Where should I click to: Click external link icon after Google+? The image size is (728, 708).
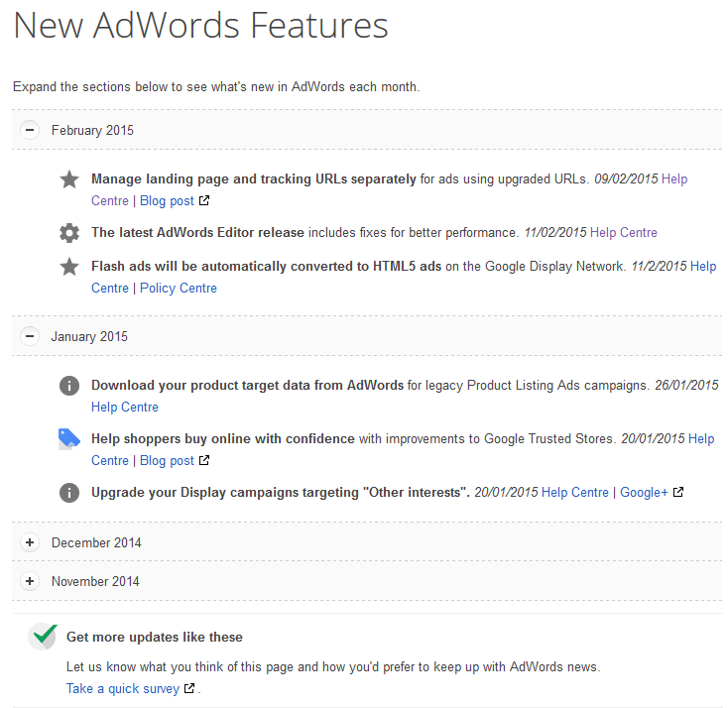(678, 493)
